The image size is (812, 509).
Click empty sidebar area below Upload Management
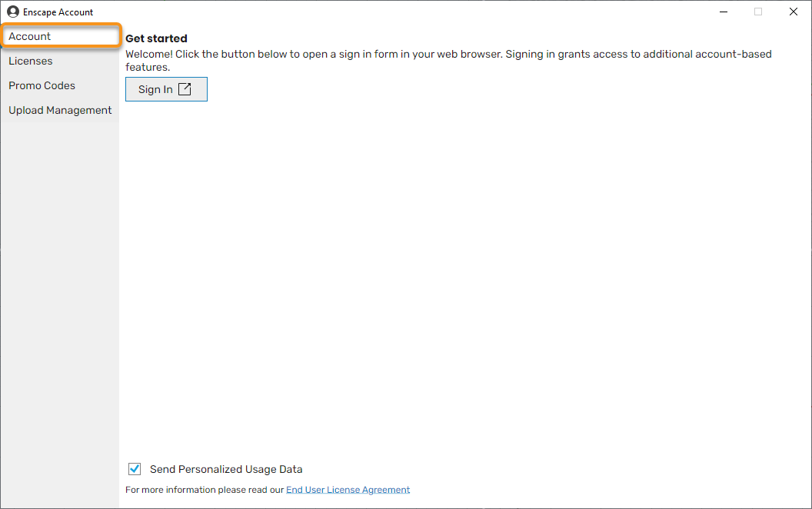(60, 308)
